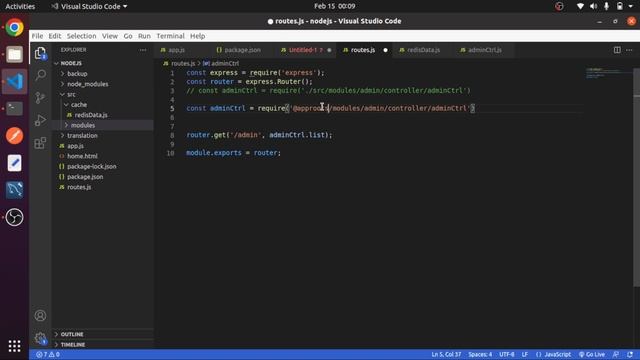
Task: Open Accounts menu in activity bar
Action: (x=40, y=316)
